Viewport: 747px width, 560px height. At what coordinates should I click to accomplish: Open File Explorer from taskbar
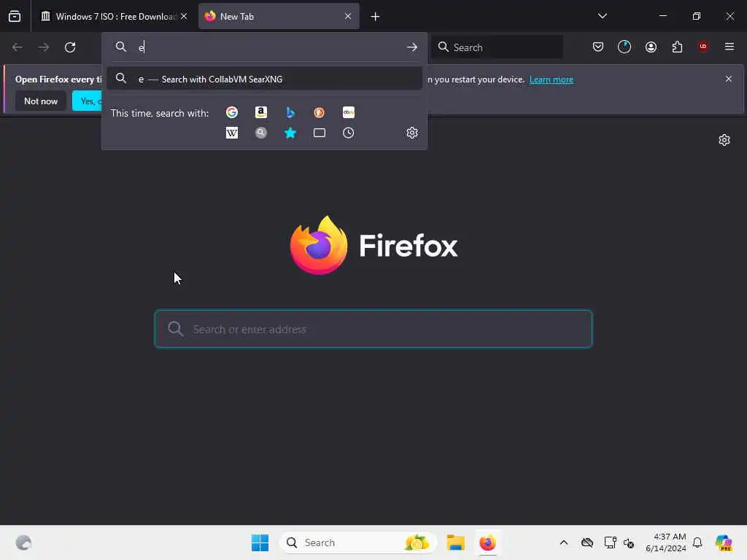455,542
